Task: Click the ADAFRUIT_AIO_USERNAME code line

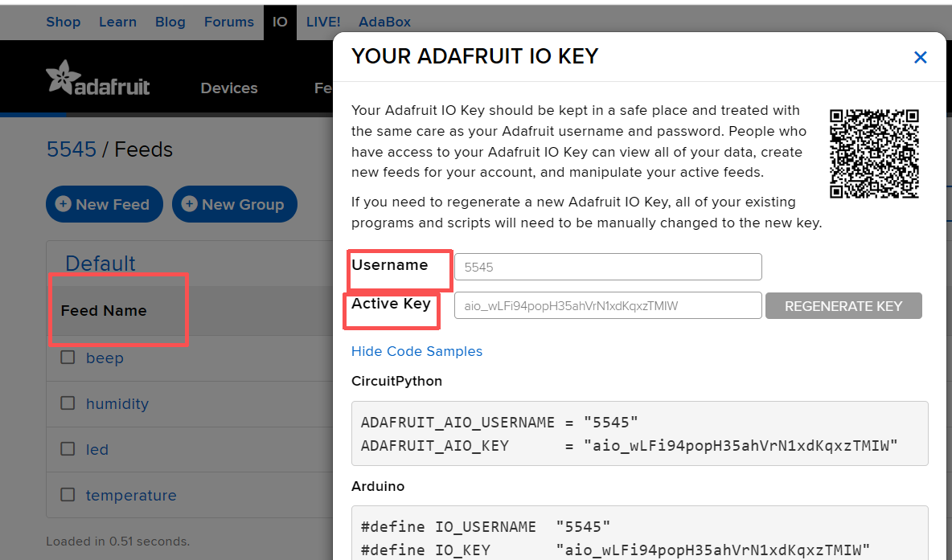Action: pos(499,423)
